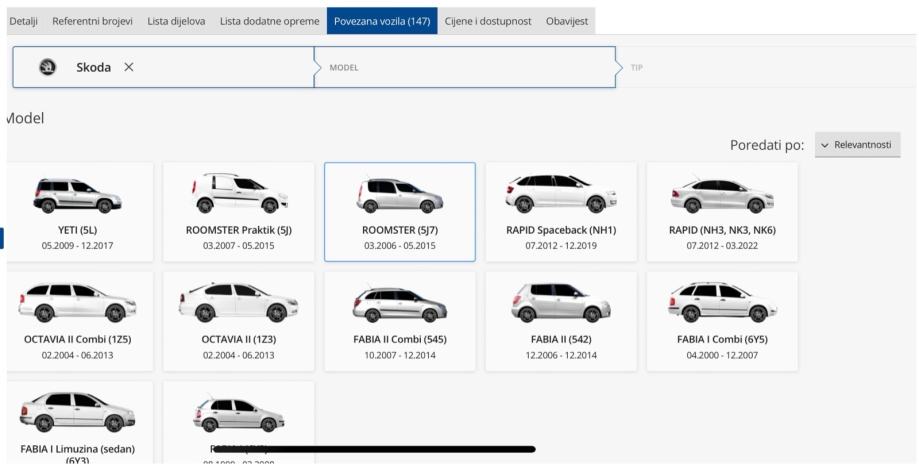Click FABIA I Combi (6Y5) label
The height and width of the screenshot is (464, 919).
click(722, 339)
